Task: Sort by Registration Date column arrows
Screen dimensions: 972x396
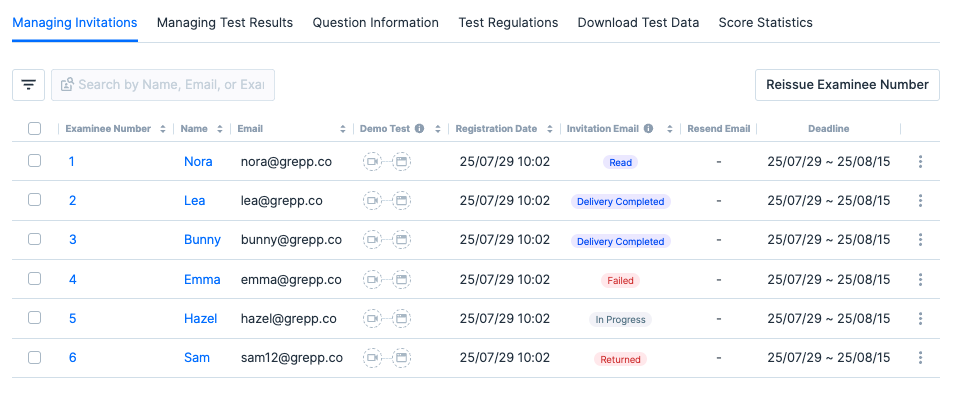Action: pyautogui.click(x=549, y=129)
